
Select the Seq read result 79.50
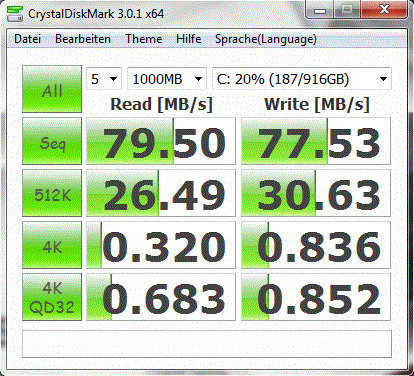click(161, 141)
